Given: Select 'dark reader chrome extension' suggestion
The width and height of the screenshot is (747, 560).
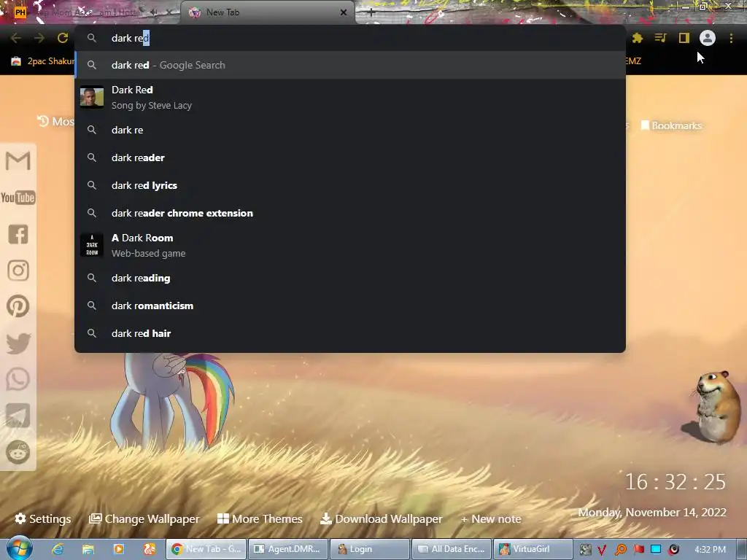Looking at the screenshot, I should pos(350,213).
